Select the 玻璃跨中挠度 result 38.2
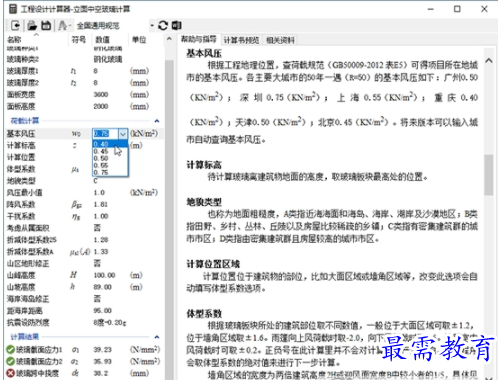Screen dimensions: 503x380 click(100, 373)
